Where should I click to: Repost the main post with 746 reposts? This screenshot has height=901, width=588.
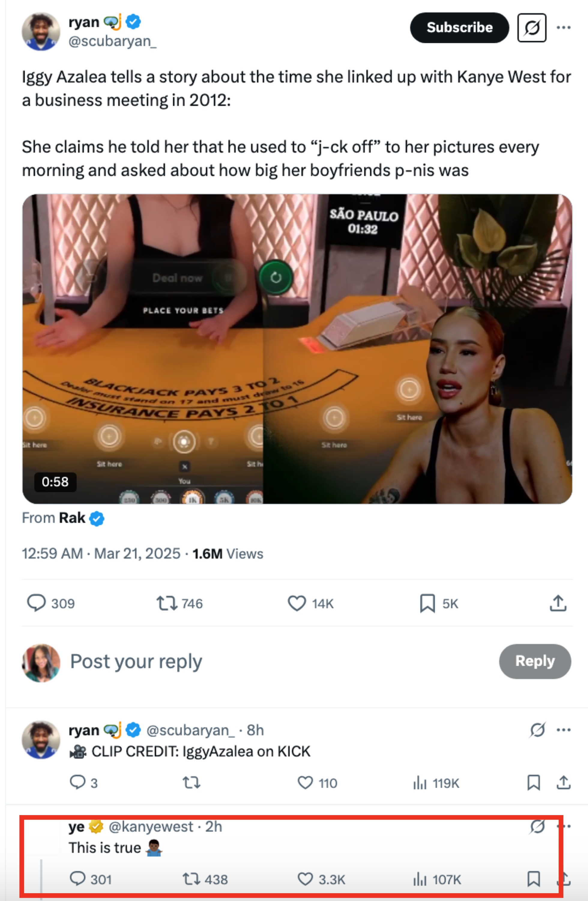[167, 603]
